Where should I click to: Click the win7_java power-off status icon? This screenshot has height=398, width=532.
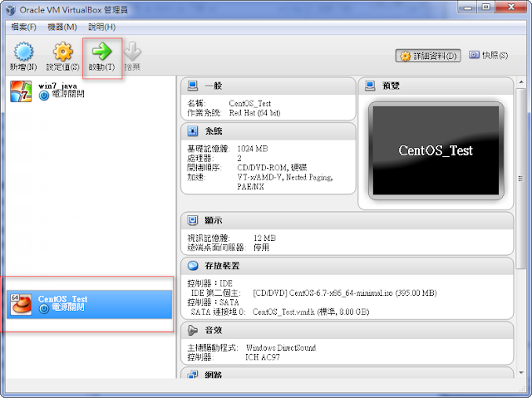(x=43, y=96)
